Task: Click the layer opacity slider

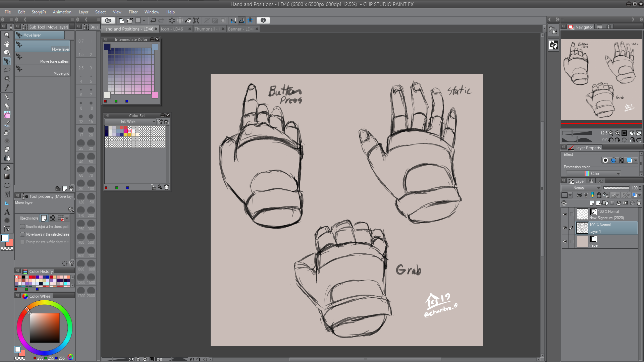Action: coord(616,188)
